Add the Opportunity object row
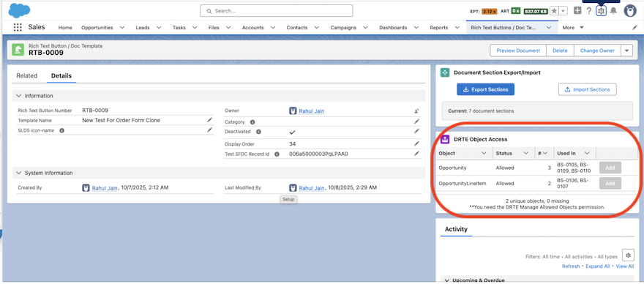644x284 pixels. (610, 168)
